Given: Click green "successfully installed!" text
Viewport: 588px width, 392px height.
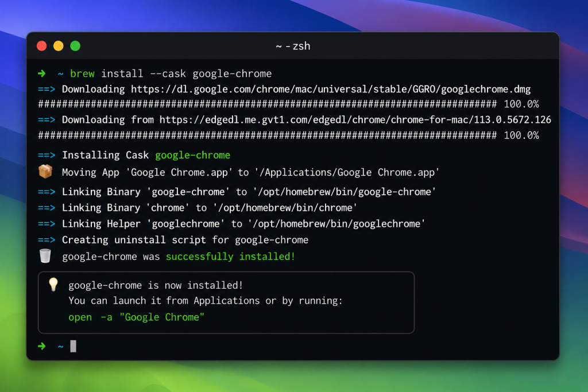Looking at the screenshot, I should 230,257.
